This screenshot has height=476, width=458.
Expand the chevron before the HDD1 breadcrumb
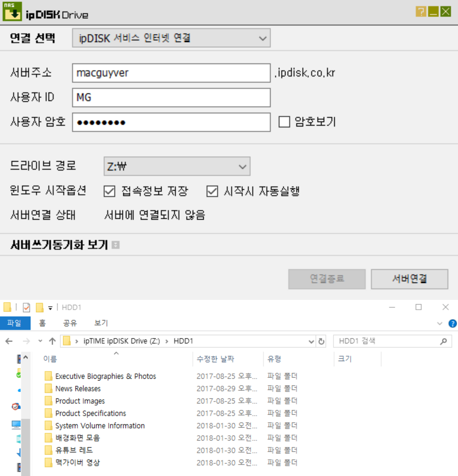click(x=167, y=341)
